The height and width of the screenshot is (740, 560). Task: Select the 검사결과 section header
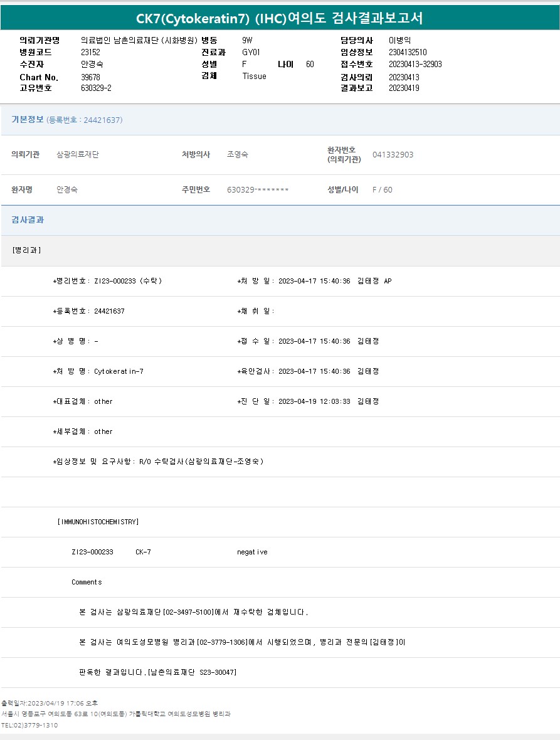coord(28,220)
